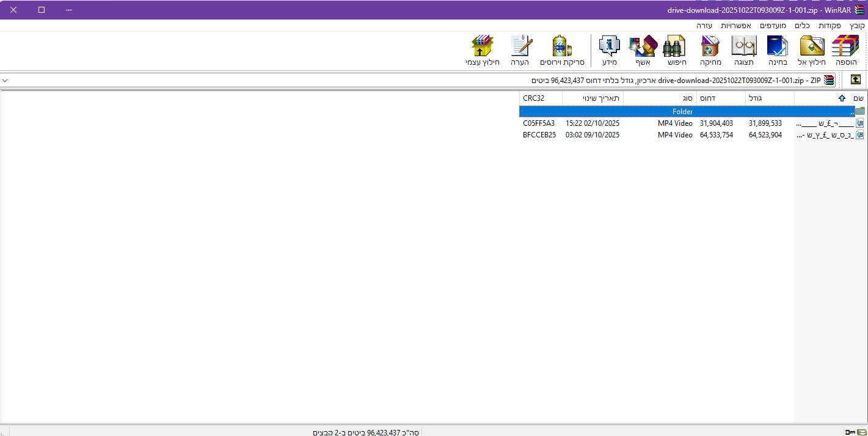Open the תצוגה (View) tool

(x=743, y=50)
